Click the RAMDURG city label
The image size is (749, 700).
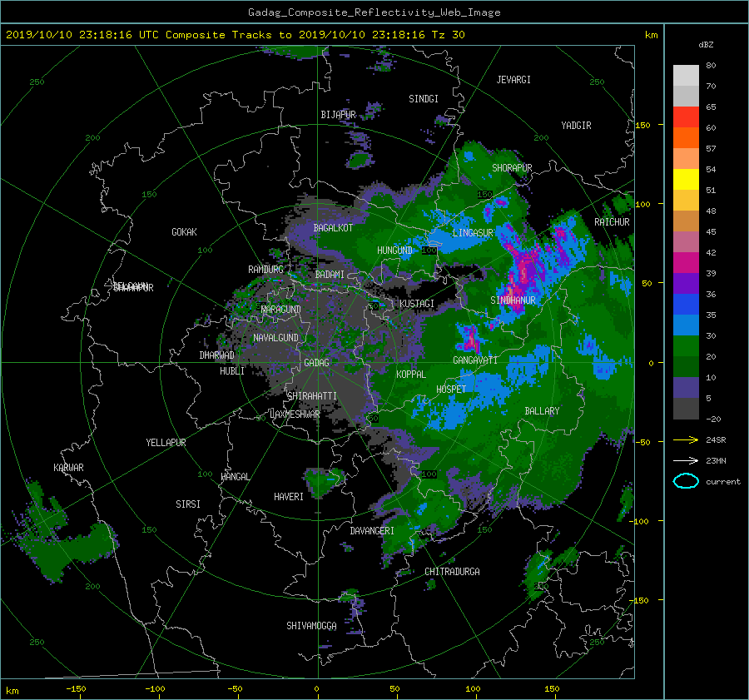coord(265,270)
